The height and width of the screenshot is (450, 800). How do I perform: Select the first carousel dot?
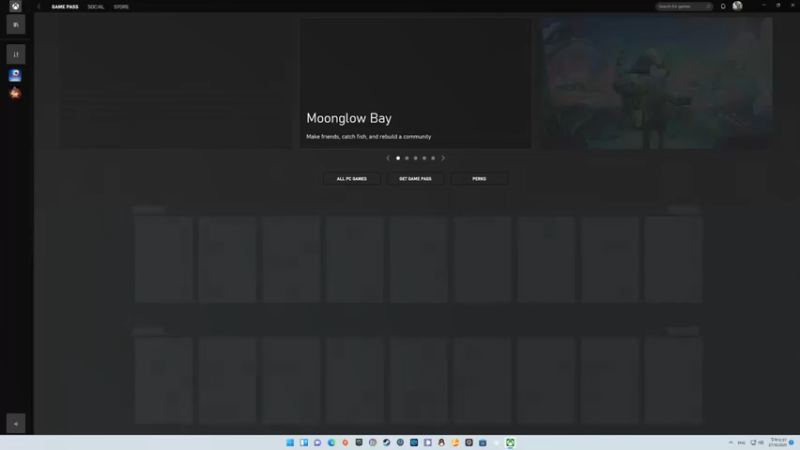point(398,158)
